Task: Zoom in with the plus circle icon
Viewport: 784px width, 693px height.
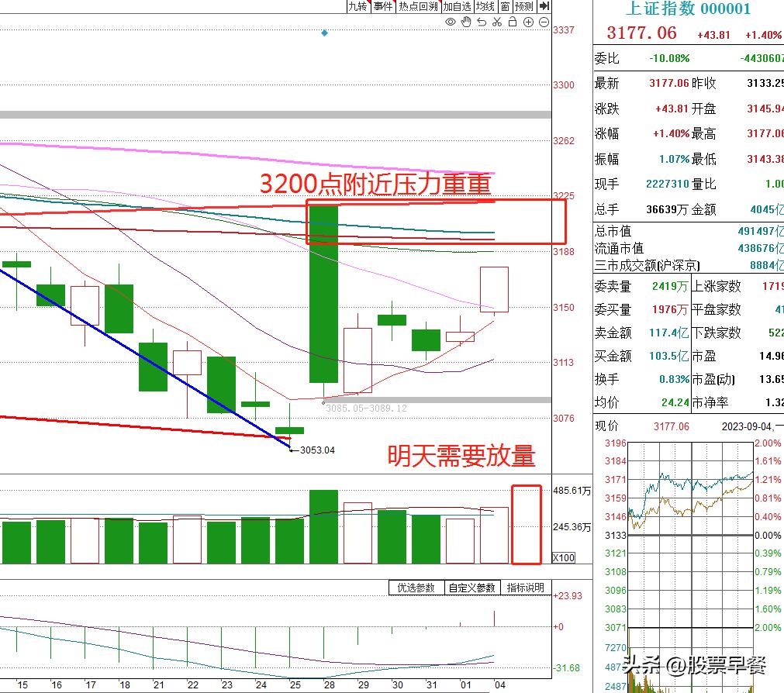Action: point(528,22)
